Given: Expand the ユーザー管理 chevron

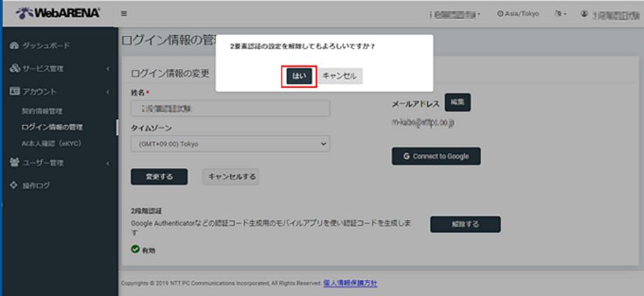Looking at the screenshot, I should (x=107, y=163).
